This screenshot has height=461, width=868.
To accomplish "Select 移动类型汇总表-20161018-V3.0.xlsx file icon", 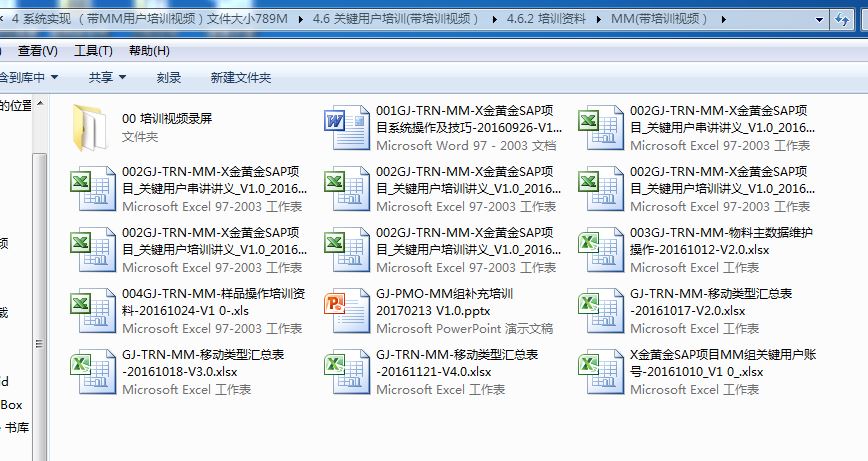I will [x=93, y=371].
